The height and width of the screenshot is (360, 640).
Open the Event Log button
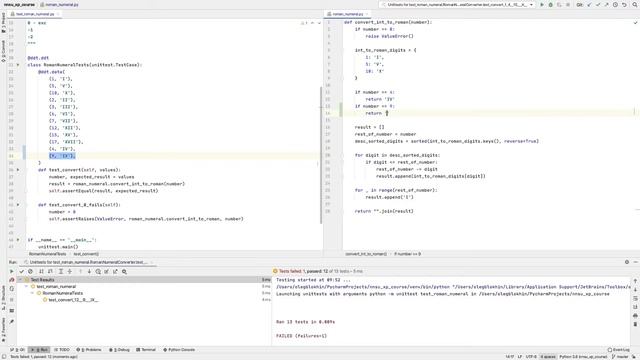tap(618, 350)
